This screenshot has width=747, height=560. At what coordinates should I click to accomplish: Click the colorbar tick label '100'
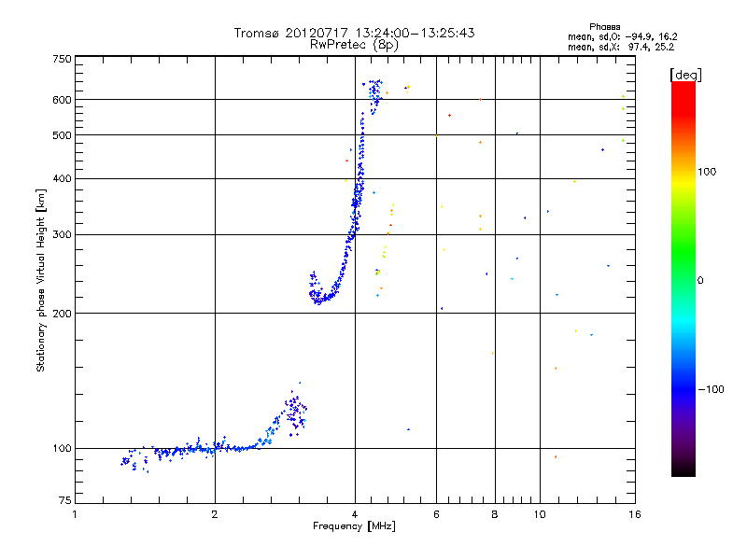tap(707, 172)
